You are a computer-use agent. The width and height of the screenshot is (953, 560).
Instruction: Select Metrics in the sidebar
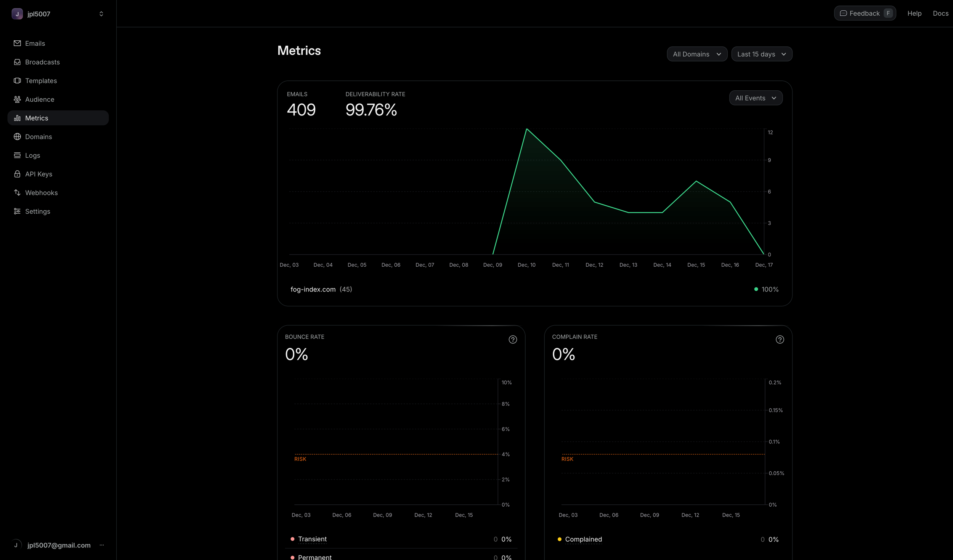[x=37, y=118]
